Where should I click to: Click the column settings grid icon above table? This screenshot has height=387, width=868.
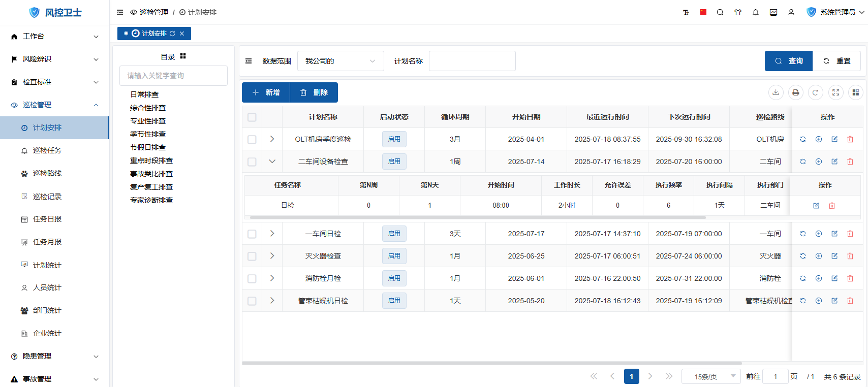pos(856,92)
